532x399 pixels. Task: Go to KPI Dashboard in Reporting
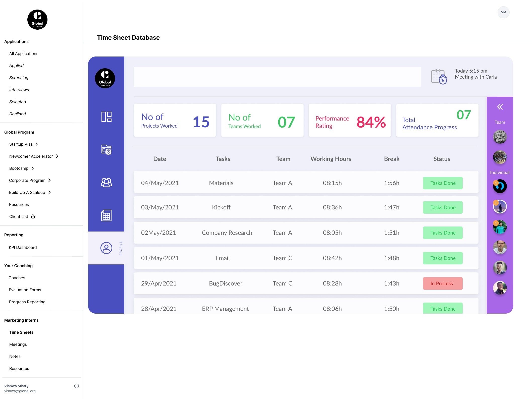tap(23, 247)
